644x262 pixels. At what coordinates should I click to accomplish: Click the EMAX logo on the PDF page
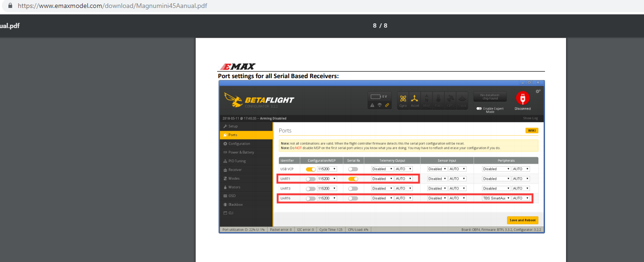tap(238, 67)
